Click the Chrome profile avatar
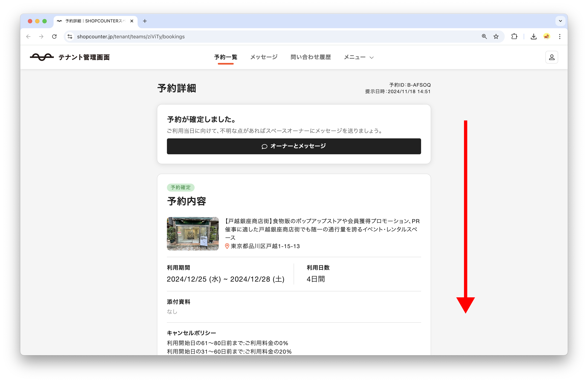This screenshot has height=382, width=588. pos(547,37)
